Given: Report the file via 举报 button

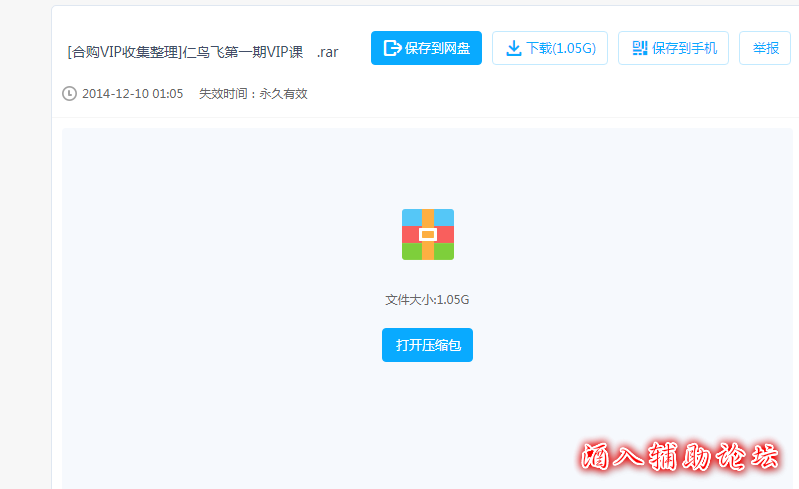Looking at the screenshot, I should pos(765,48).
